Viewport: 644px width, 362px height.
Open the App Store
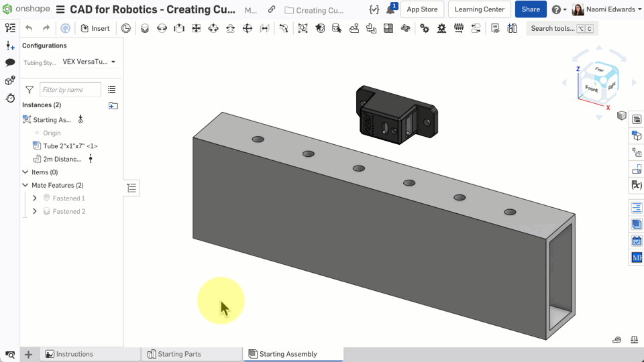[422, 9]
